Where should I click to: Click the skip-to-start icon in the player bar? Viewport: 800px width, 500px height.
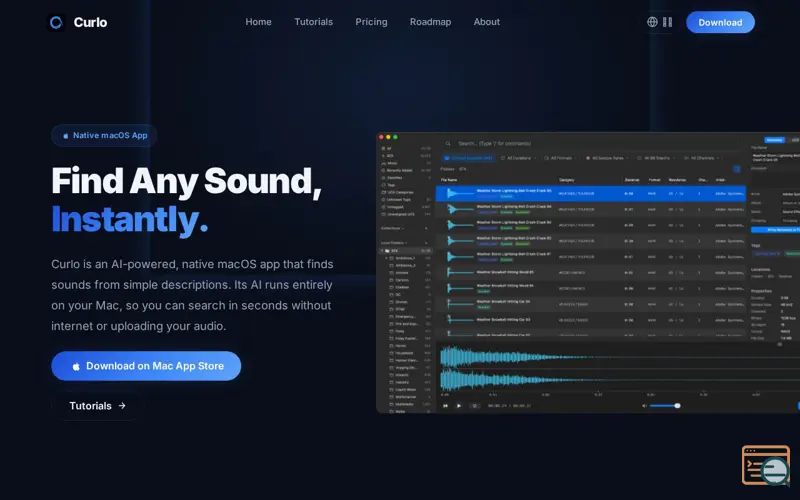point(445,406)
